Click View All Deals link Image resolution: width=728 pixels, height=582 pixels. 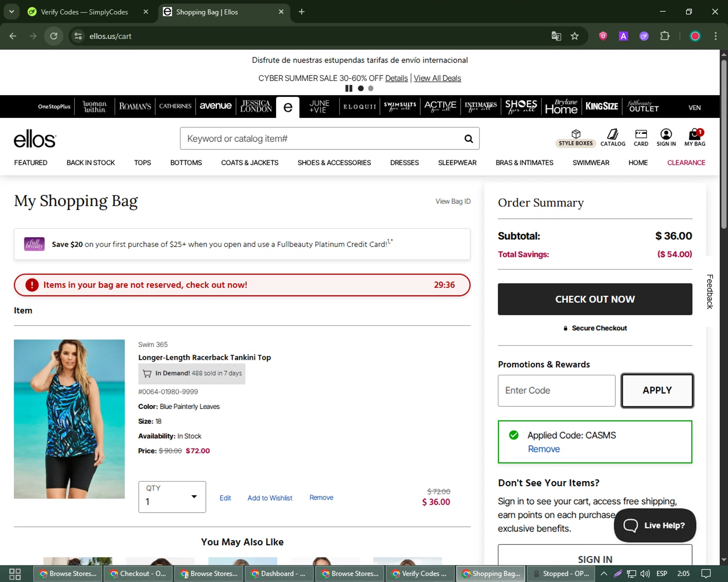pos(437,78)
